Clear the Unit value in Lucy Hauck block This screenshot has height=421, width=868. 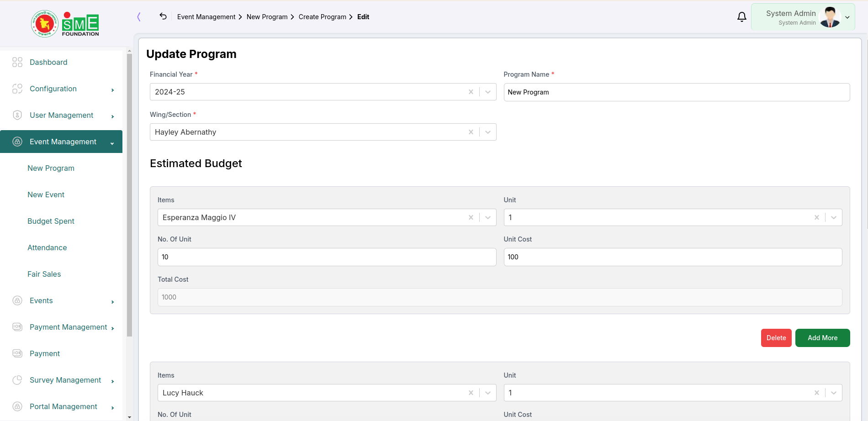[x=817, y=393]
